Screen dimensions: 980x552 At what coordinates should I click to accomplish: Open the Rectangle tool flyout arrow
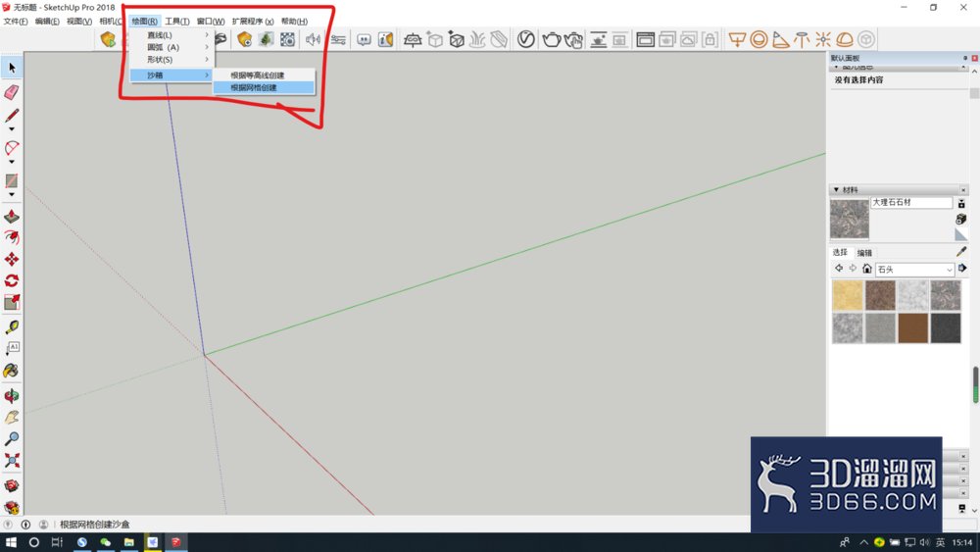(x=12, y=194)
